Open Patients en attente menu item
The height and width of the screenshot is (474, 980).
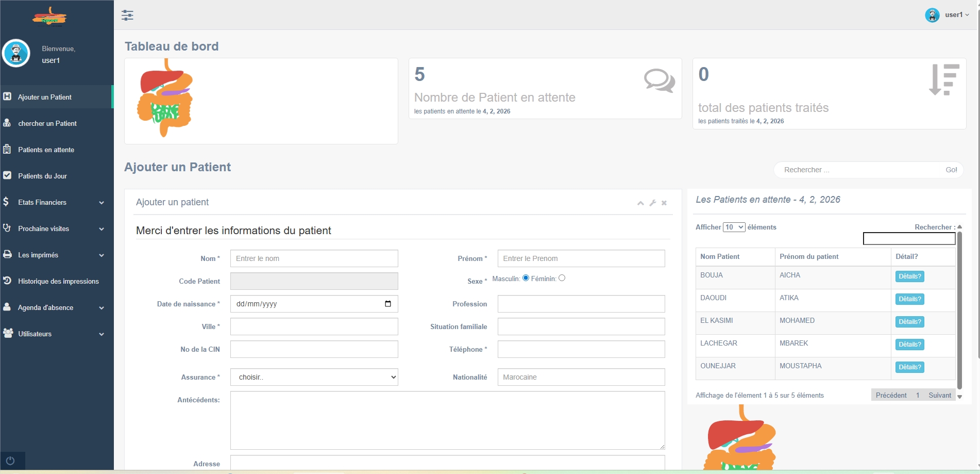(46, 150)
